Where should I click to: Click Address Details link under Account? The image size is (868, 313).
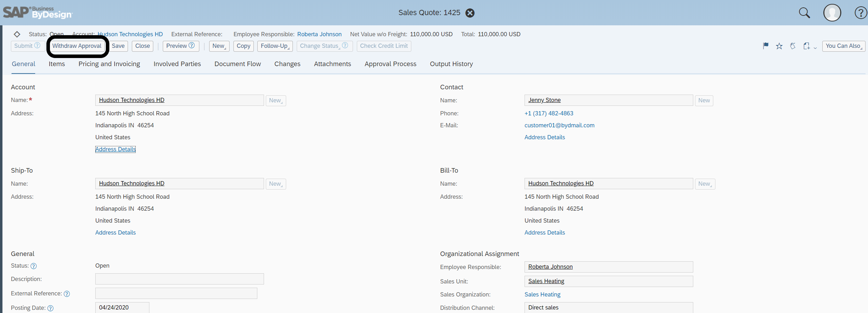(x=116, y=149)
